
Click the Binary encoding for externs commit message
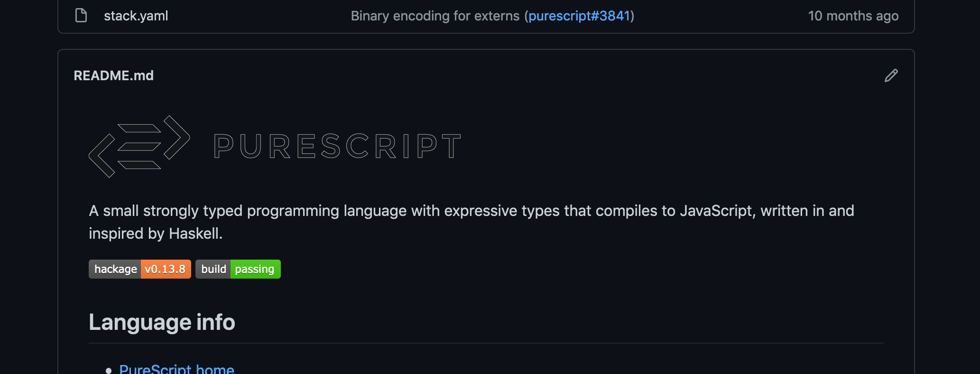pos(435,16)
